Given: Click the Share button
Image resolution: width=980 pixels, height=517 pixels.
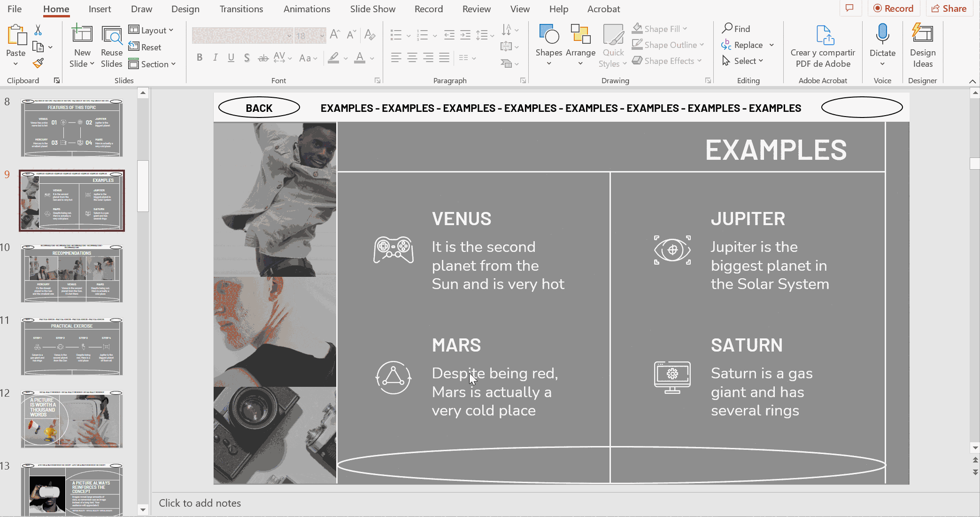Looking at the screenshot, I should click(949, 8).
